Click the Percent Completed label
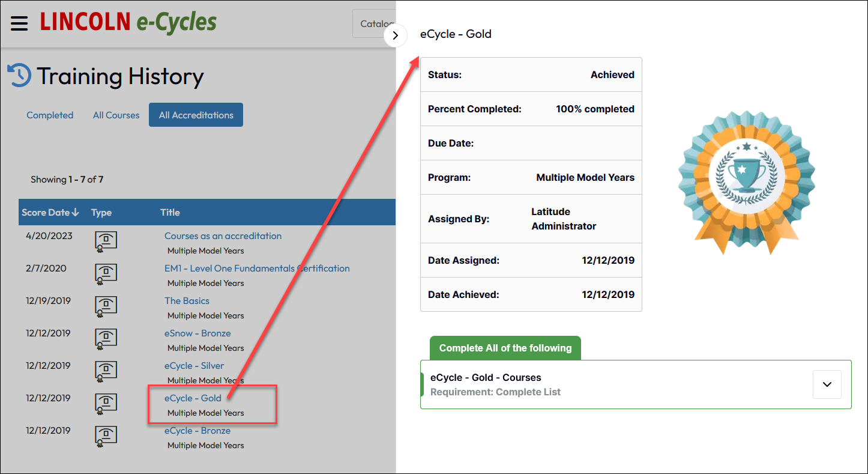The width and height of the screenshot is (868, 474). (x=475, y=109)
